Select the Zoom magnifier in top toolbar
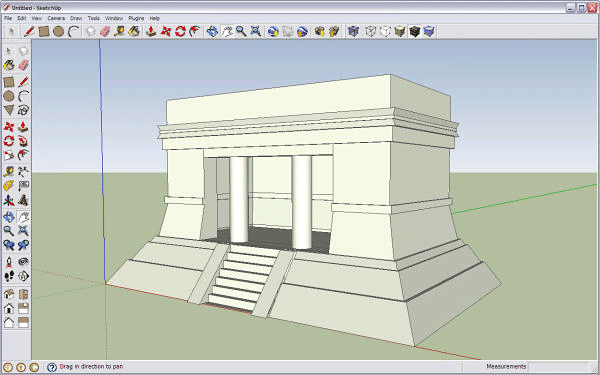600x375 pixels. (x=241, y=31)
